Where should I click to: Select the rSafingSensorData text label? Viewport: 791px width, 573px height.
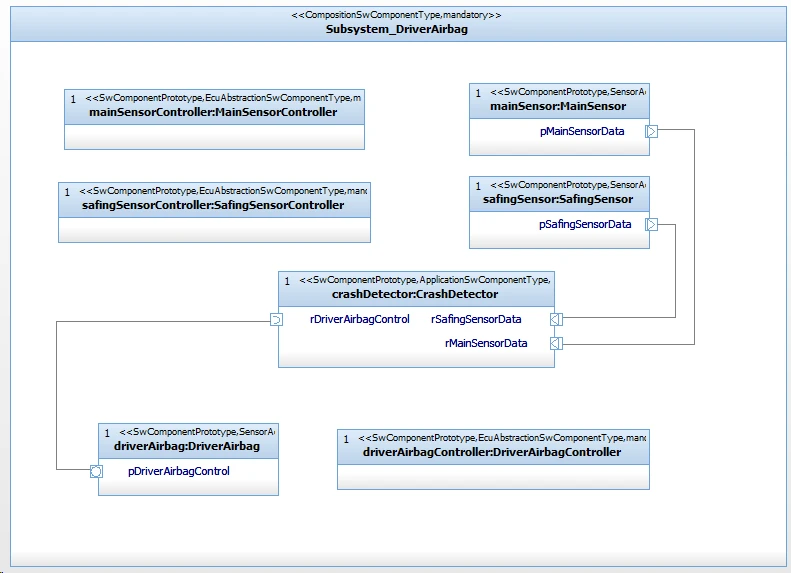[476, 320]
